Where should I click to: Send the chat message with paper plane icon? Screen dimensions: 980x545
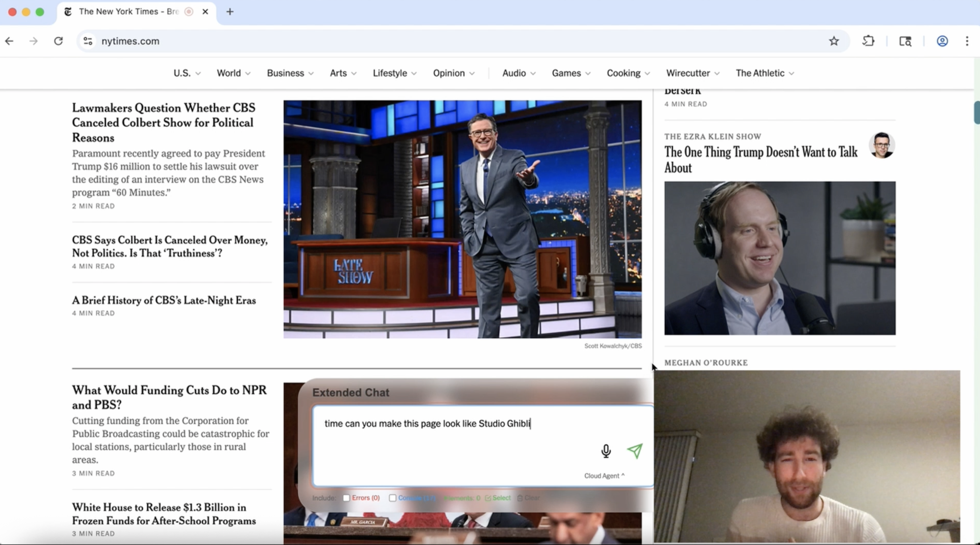[635, 451]
